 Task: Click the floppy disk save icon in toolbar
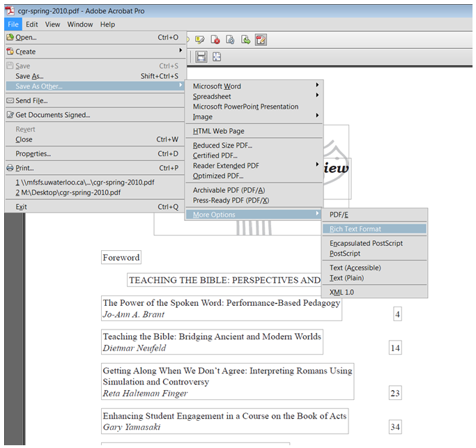click(x=201, y=57)
